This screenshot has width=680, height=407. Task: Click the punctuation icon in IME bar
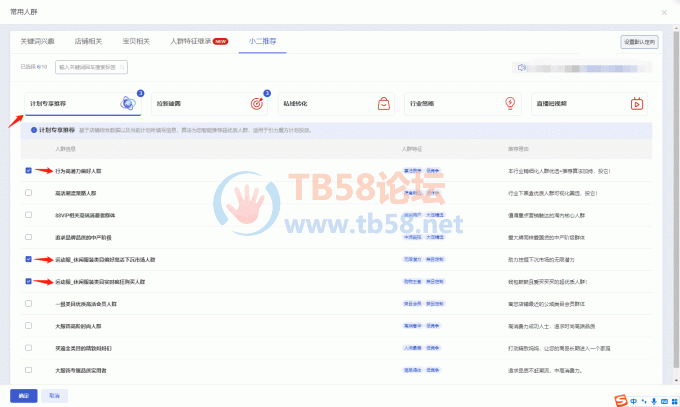644,401
